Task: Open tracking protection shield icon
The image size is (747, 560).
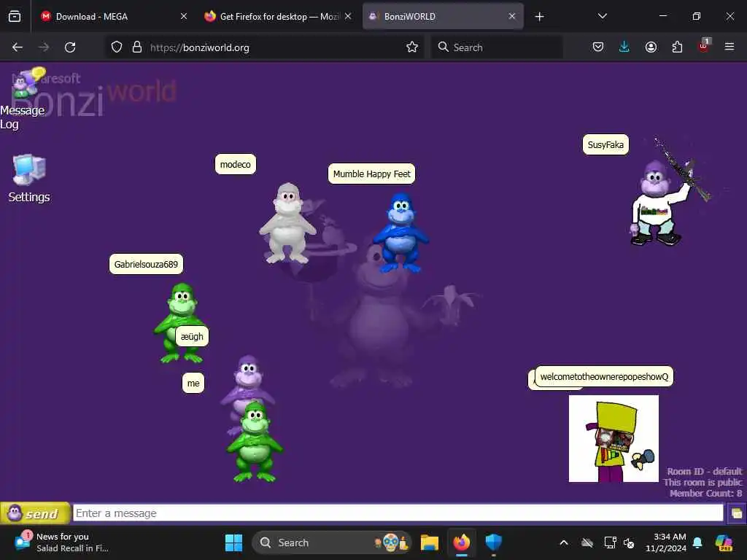Action: [x=117, y=47]
